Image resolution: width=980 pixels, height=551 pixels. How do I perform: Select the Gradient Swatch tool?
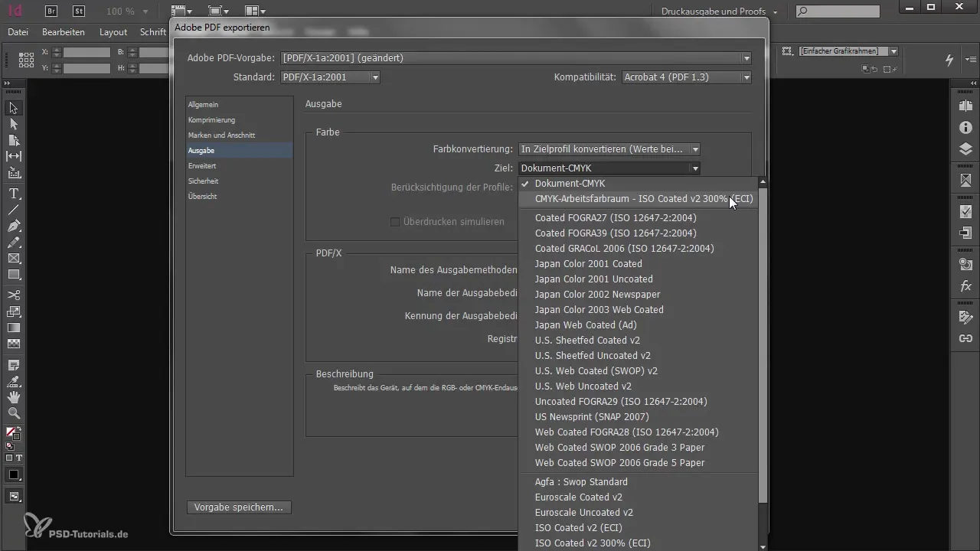(x=14, y=328)
